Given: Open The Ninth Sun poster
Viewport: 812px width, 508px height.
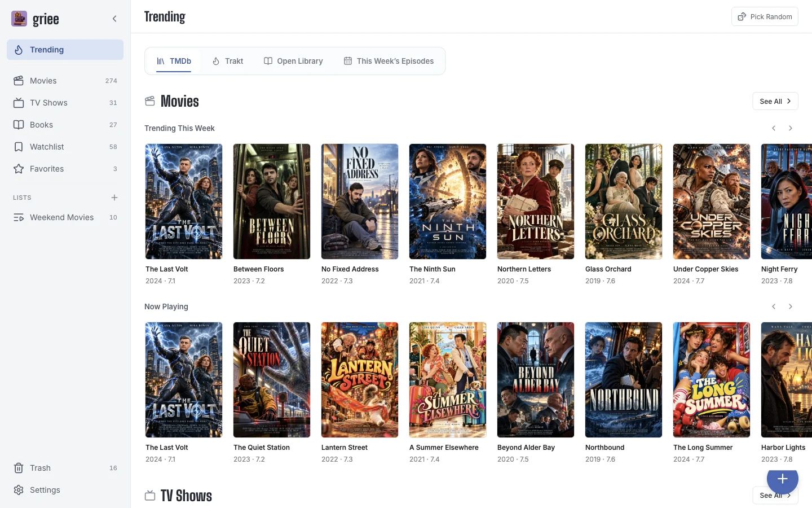Looking at the screenshot, I should pyautogui.click(x=448, y=202).
